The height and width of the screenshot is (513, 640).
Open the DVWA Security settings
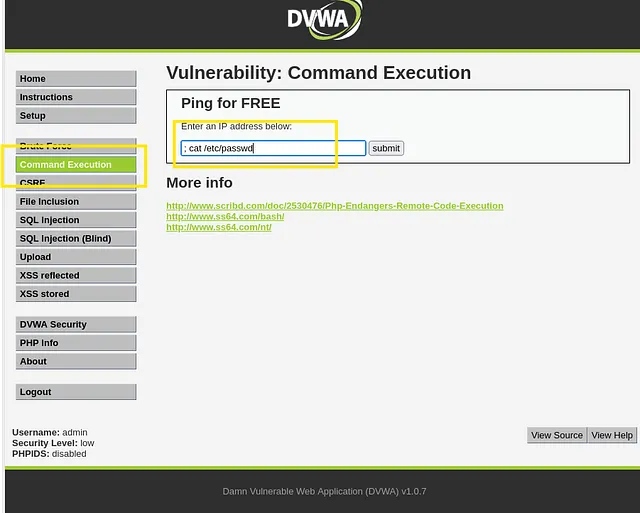(x=76, y=324)
